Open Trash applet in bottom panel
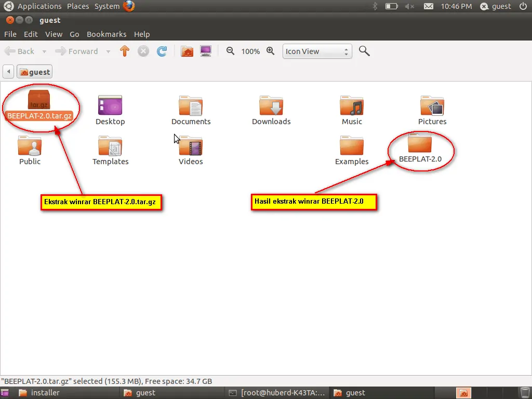The width and height of the screenshot is (532, 399). [x=525, y=393]
